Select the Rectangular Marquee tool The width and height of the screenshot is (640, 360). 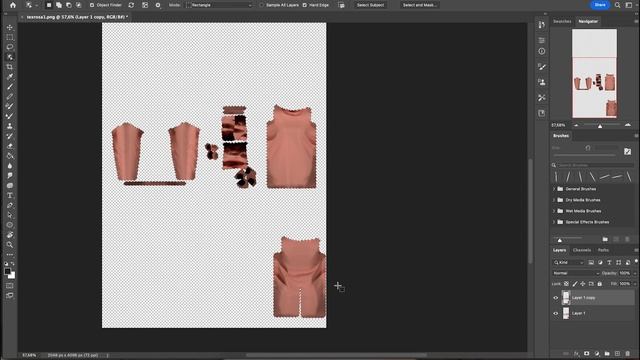click(x=10, y=37)
